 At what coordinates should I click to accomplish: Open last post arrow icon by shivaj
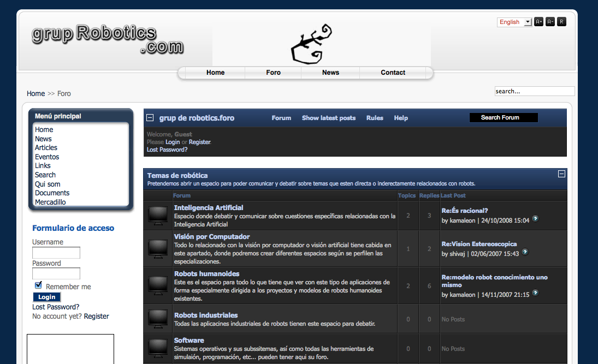[525, 252]
